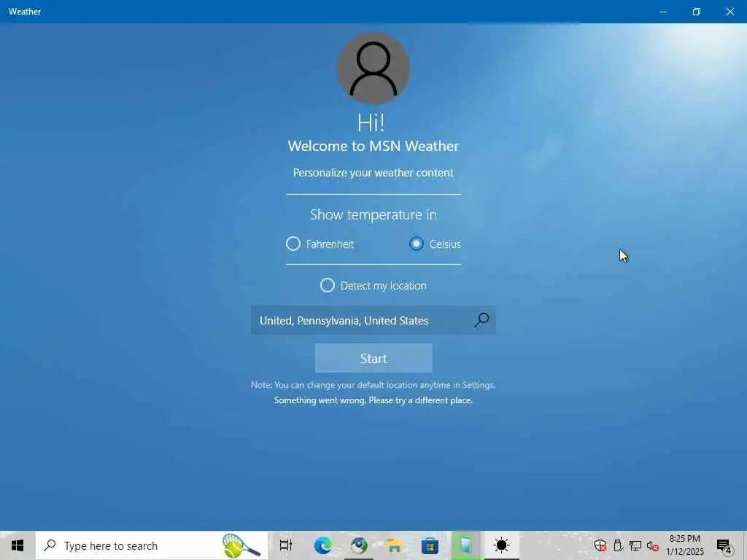Close the Weather window
The width and height of the screenshot is (747, 560).
click(729, 12)
